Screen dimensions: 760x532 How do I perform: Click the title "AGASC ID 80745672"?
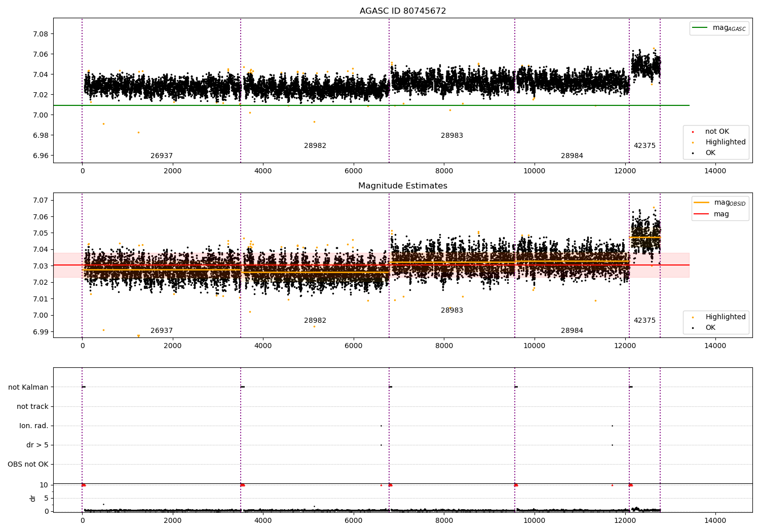point(403,11)
